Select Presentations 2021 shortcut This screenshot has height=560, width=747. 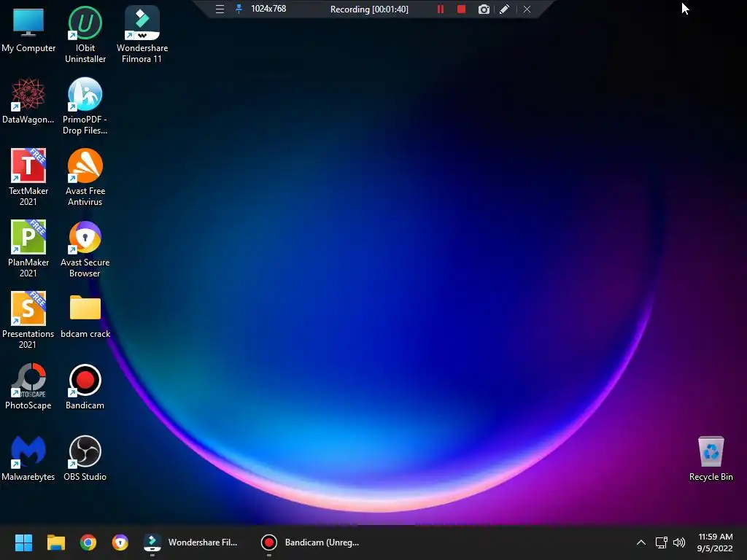tap(28, 320)
